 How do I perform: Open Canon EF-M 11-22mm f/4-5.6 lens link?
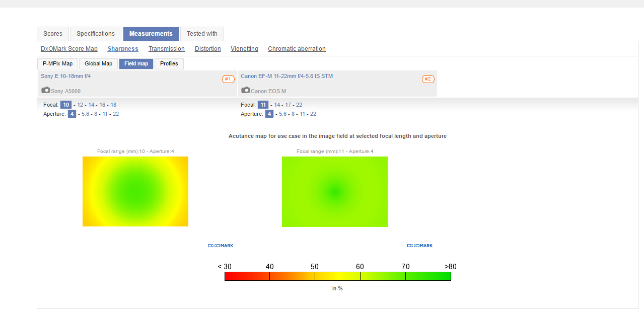coord(287,76)
